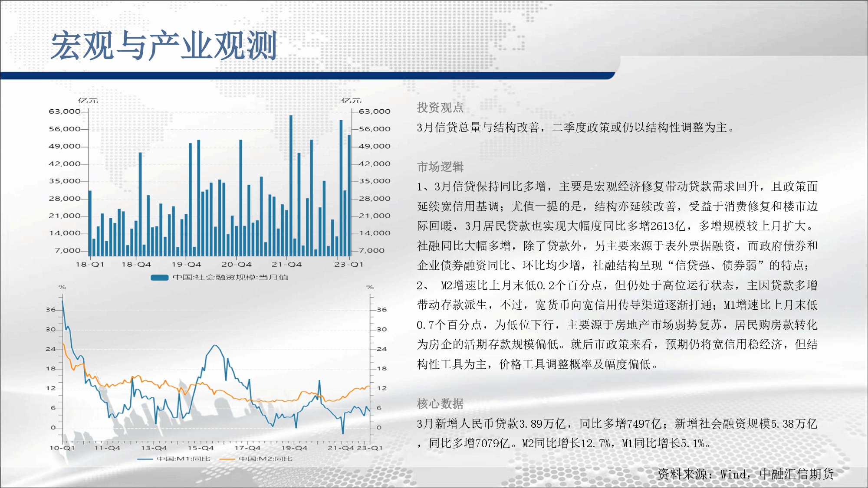Click the 20-Q4 label on bar chart axis

coord(237,265)
